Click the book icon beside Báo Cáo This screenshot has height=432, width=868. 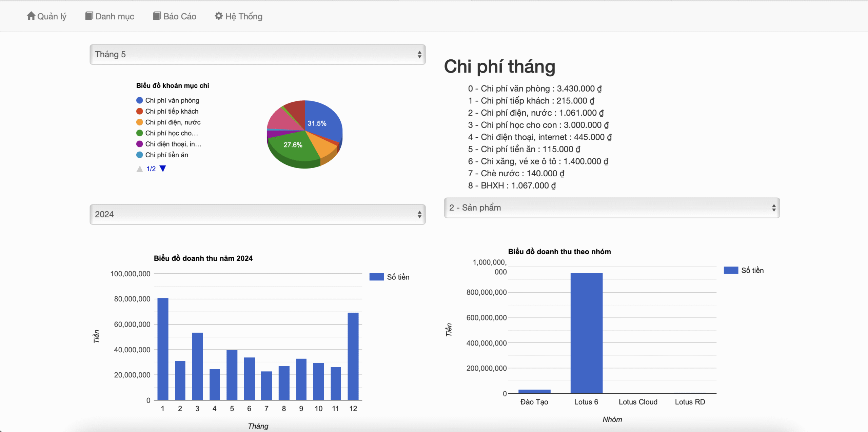[x=157, y=16]
